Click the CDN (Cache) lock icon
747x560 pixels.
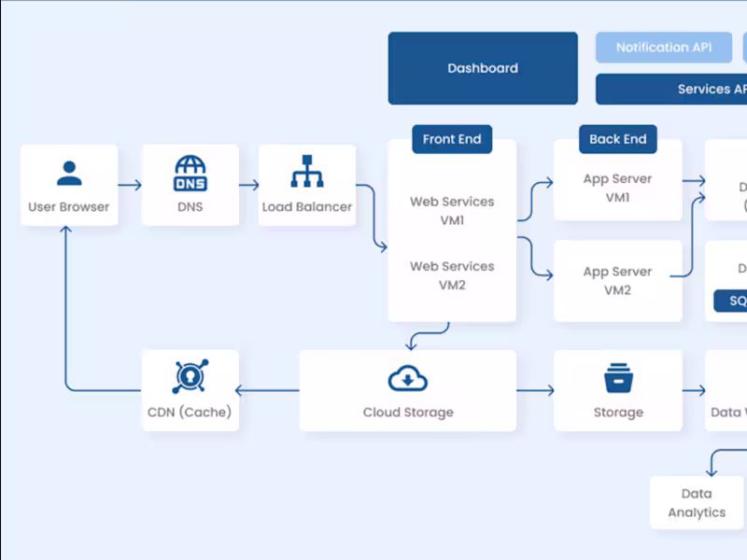coord(190,378)
